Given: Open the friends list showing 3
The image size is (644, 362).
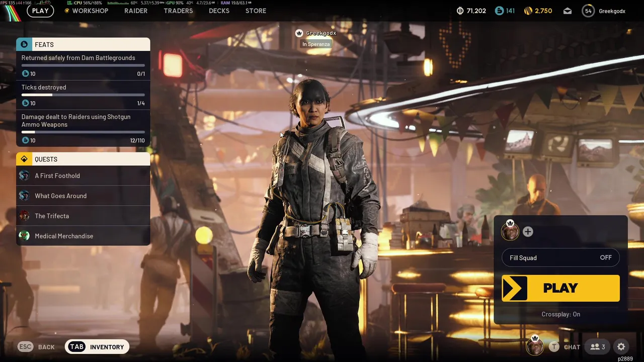Looking at the screenshot, I should point(598,347).
